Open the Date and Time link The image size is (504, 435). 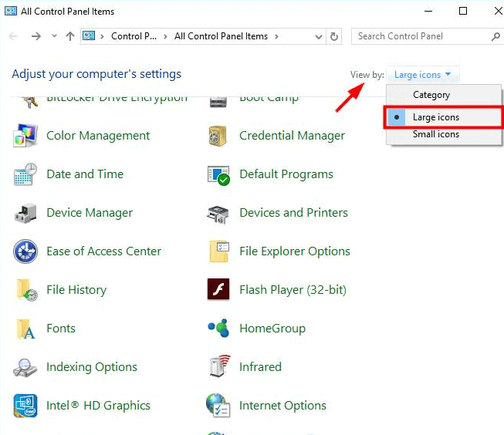point(85,174)
